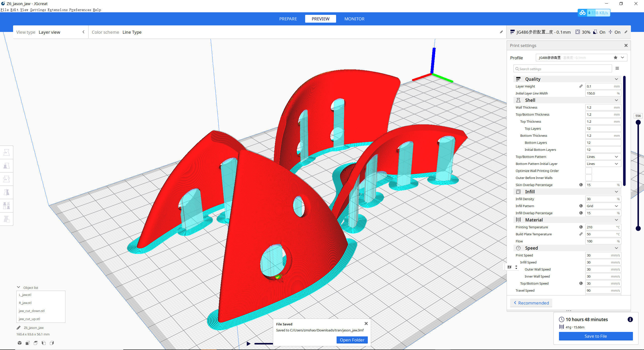Open the settings visibility hamburger menu
This screenshot has width=644, height=350.
tap(617, 68)
